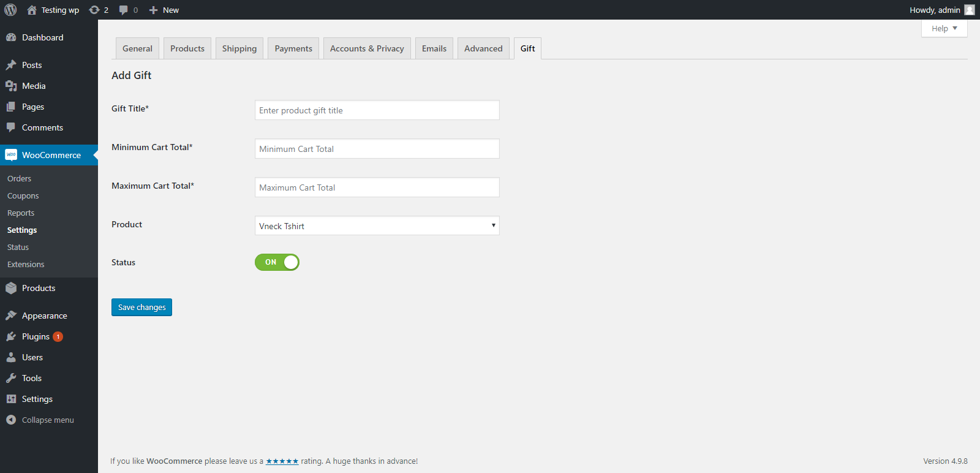Click the Comments sidebar icon
Image resolution: width=980 pixels, height=473 pixels.
(x=11, y=127)
